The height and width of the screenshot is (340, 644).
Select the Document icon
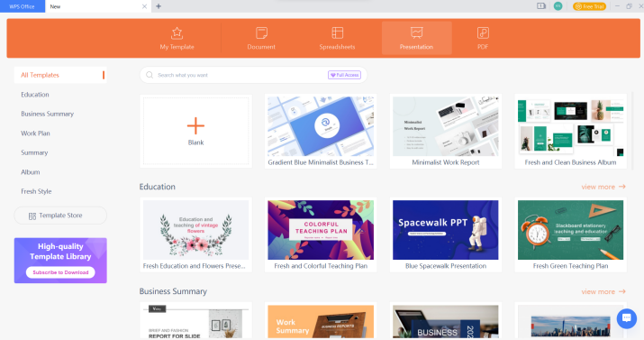click(x=261, y=32)
